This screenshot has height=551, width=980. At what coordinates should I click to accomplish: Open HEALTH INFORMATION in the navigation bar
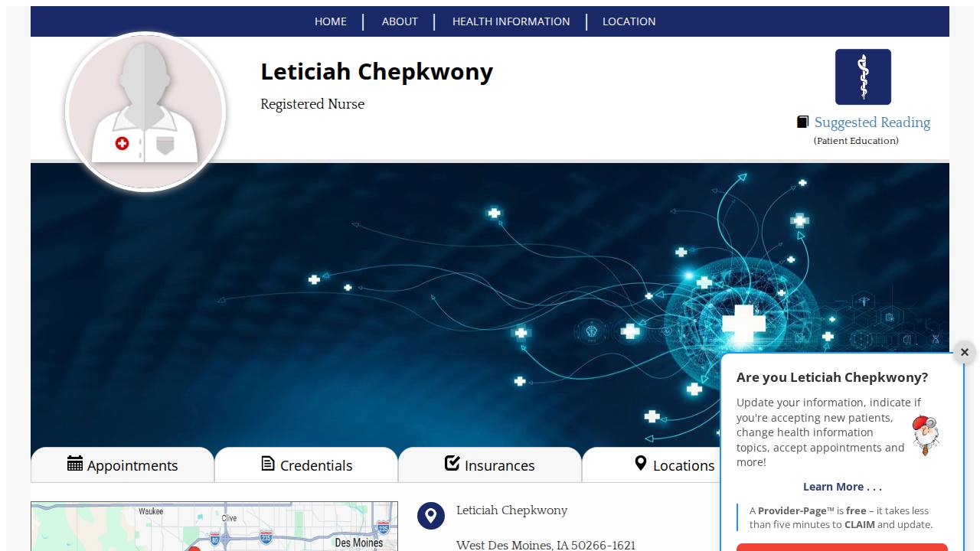[x=511, y=21]
